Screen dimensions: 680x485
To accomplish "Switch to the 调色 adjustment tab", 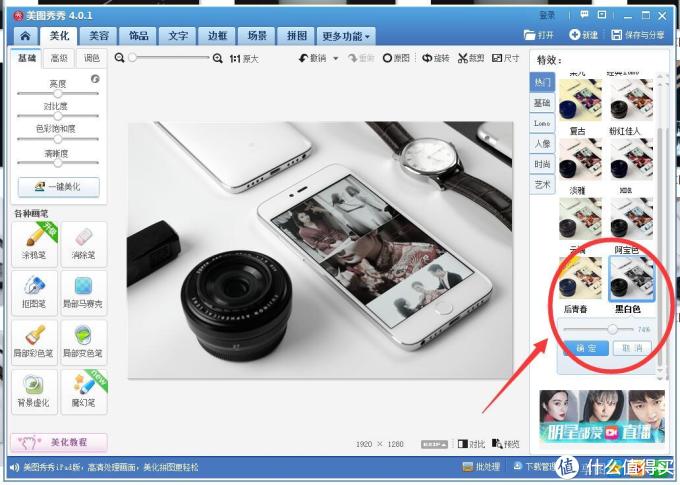I will tap(92, 58).
